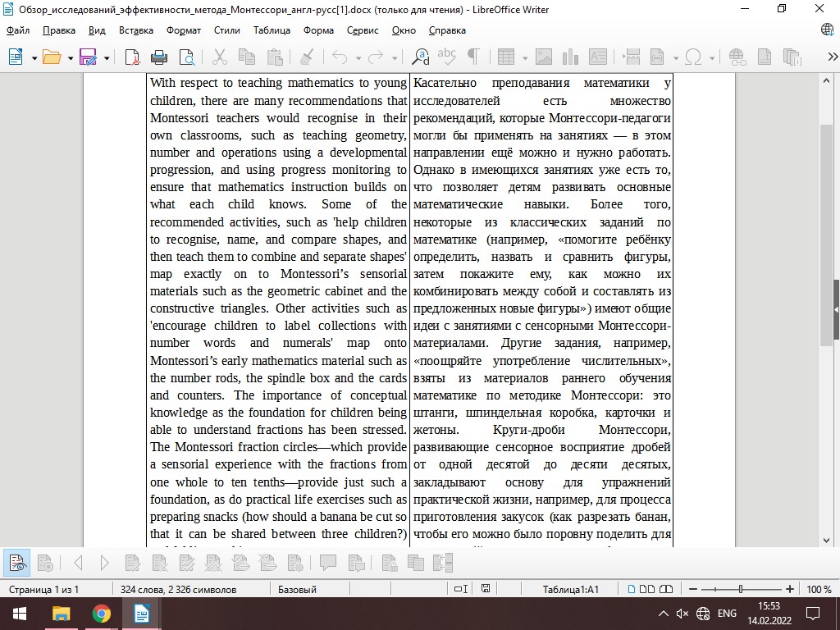This screenshot has height=630, width=840.
Task: Click the zoom out minus button
Action: [692, 589]
